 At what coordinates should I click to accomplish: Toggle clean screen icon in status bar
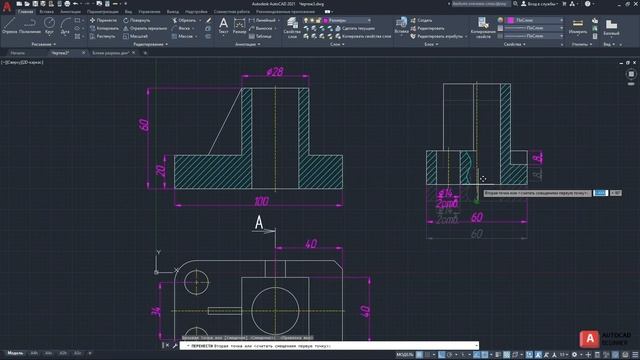click(626, 355)
